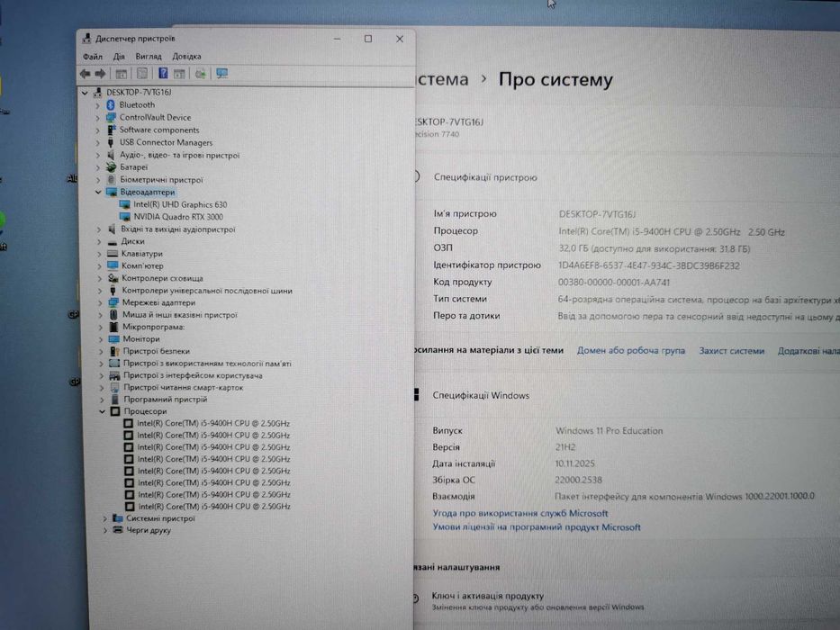Viewport: 840px width, 630px height.
Task: Click the Forward arrow in Device Manager toolbar
Action: 100,74
